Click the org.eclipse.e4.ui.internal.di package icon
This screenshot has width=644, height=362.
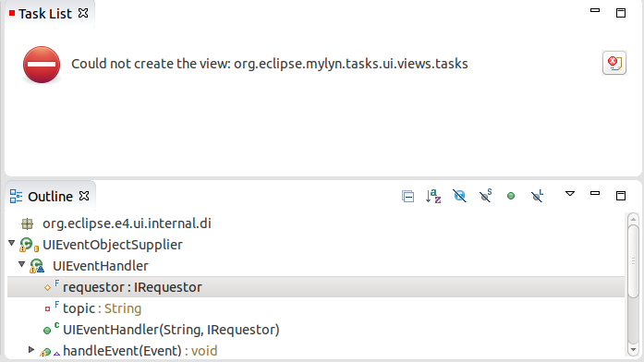click(x=28, y=223)
